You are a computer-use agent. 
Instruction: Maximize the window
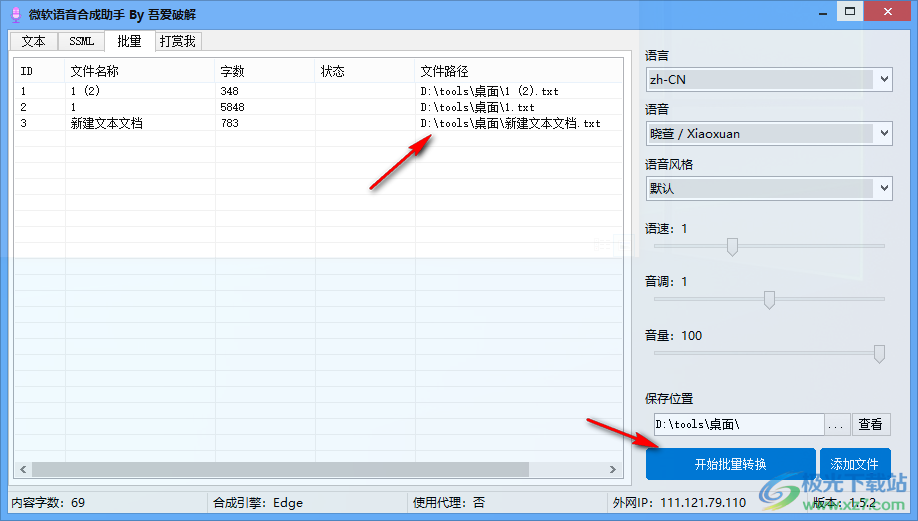point(850,11)
